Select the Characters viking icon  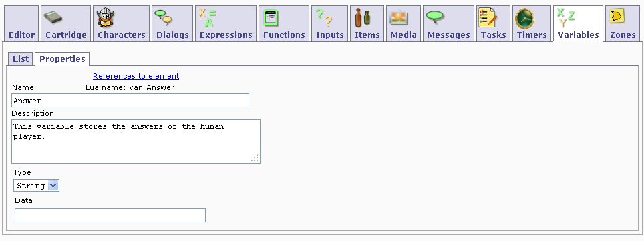point(106,18)
